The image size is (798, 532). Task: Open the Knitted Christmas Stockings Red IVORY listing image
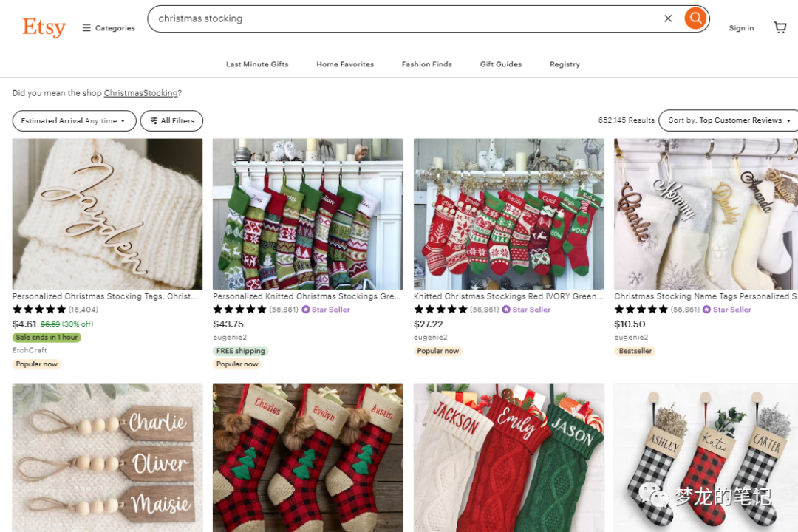[x=509, y=214]
